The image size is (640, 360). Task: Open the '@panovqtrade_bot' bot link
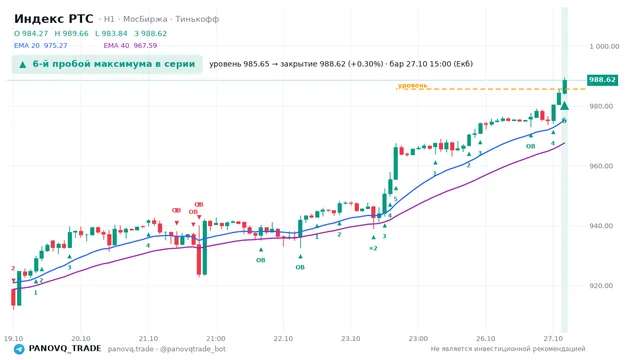[x=193, y=349]
